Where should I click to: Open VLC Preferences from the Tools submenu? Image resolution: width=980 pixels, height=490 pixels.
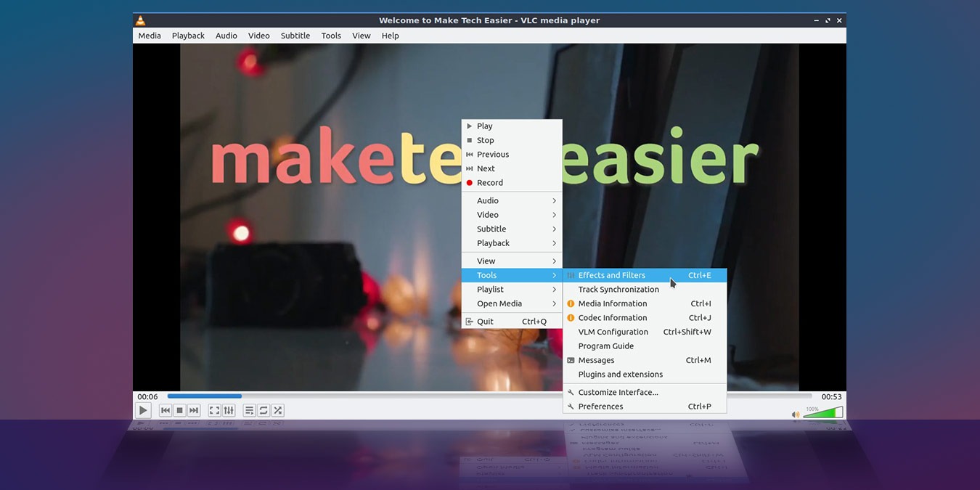click(x=601, y=406)
